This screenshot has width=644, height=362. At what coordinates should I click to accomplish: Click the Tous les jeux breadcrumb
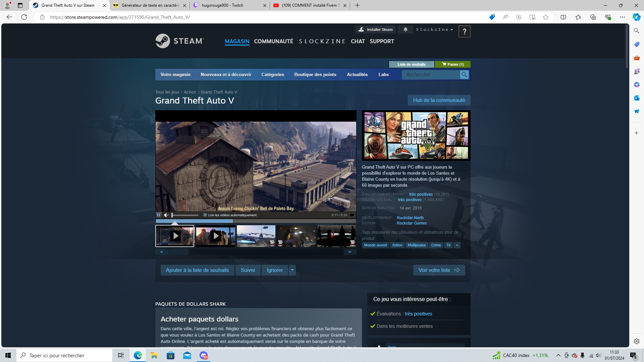tap(167, 92)
